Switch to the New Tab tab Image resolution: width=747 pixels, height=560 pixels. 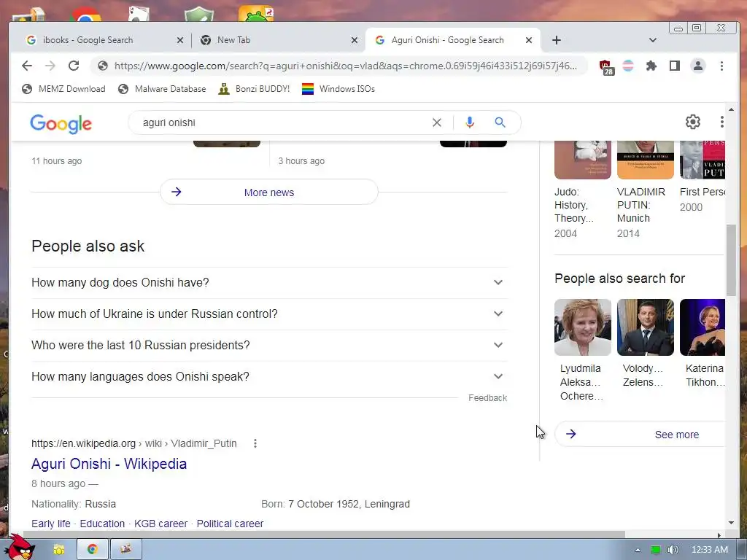point(278,40)
